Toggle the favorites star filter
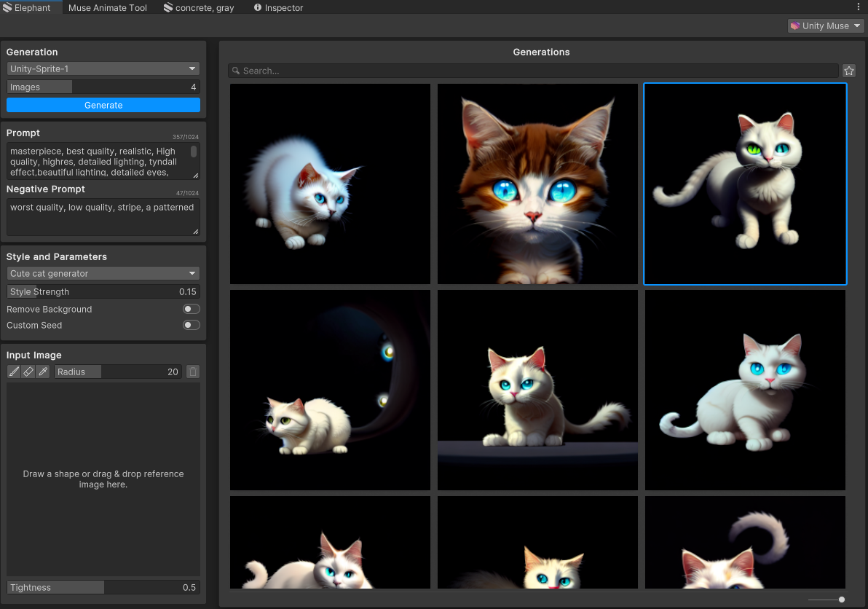This screenshot has width=868, height=609. point(848,71)
